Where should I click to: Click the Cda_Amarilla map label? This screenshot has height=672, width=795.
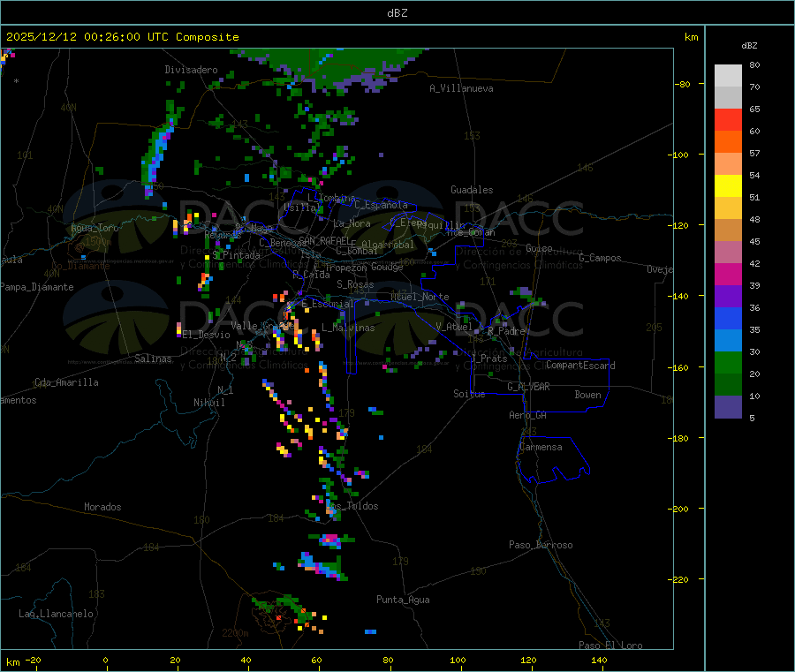tap(66, 382)
